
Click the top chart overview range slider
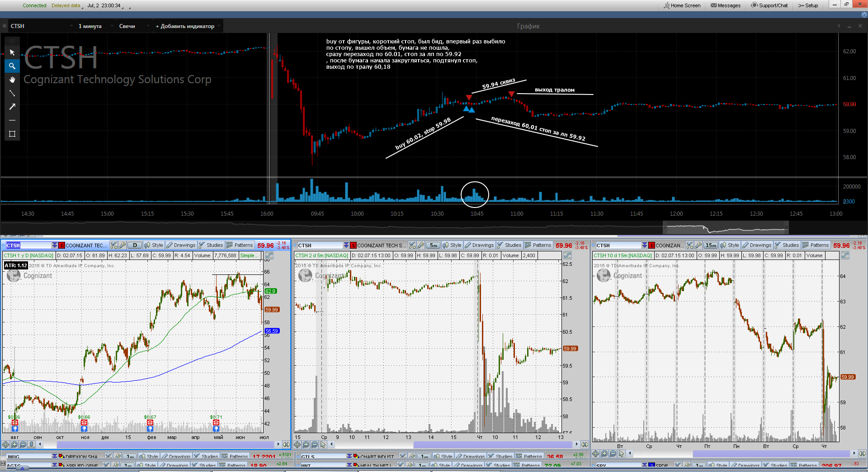pos(726,228)
